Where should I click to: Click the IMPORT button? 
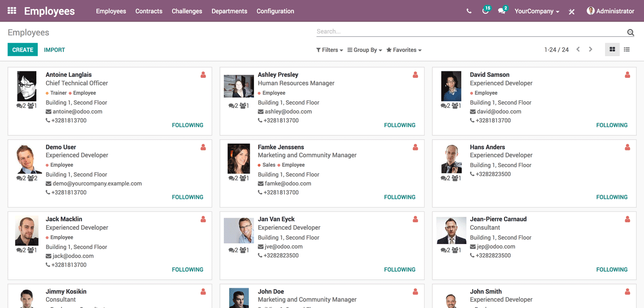[x=54, y=50]
